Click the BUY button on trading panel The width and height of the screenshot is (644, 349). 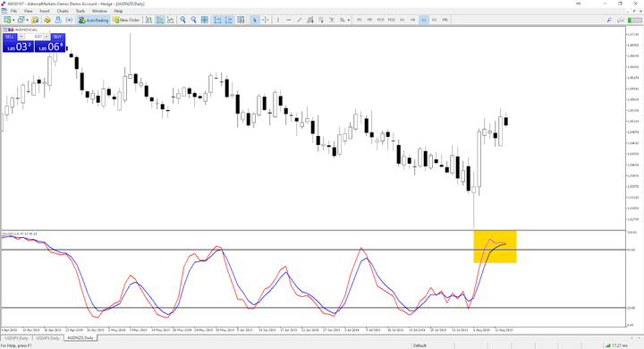[x=57, y=37]
